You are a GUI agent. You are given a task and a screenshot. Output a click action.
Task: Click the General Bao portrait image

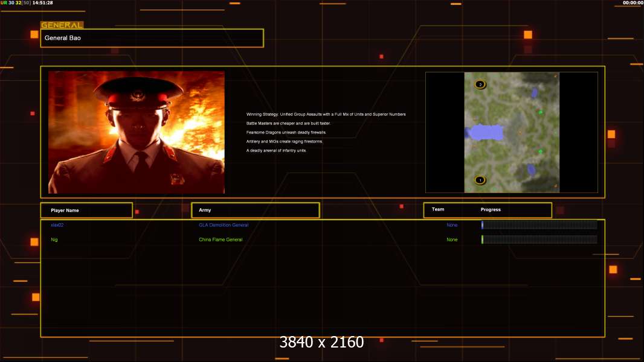(137, 132)
